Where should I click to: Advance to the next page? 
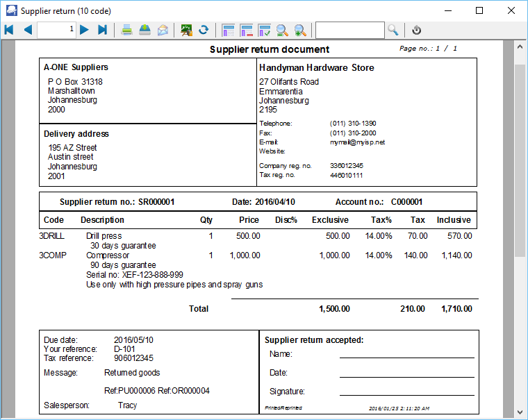[x=84, y=30]
